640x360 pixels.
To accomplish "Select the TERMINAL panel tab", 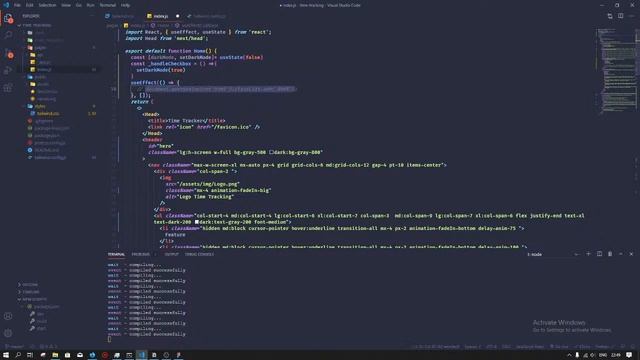I will pyautogui.click(x=116, y=254).
